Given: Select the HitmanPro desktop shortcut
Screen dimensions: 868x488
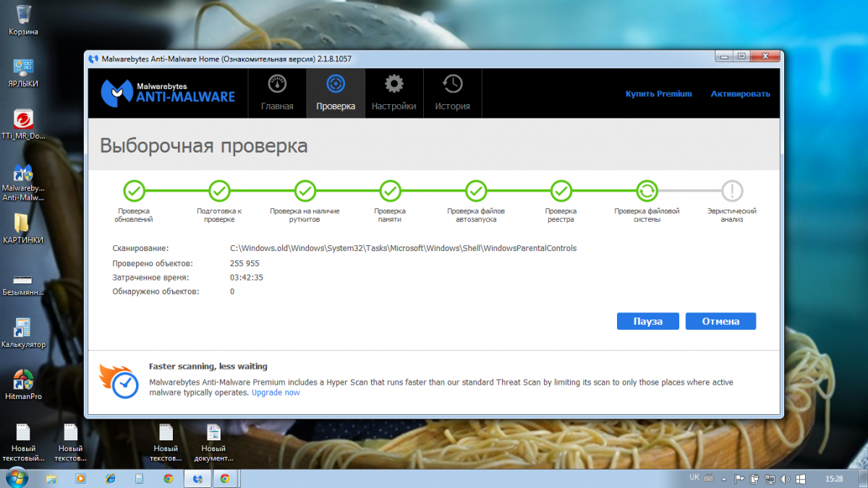Looking at the screenshot, I should [x=23, y=385].
